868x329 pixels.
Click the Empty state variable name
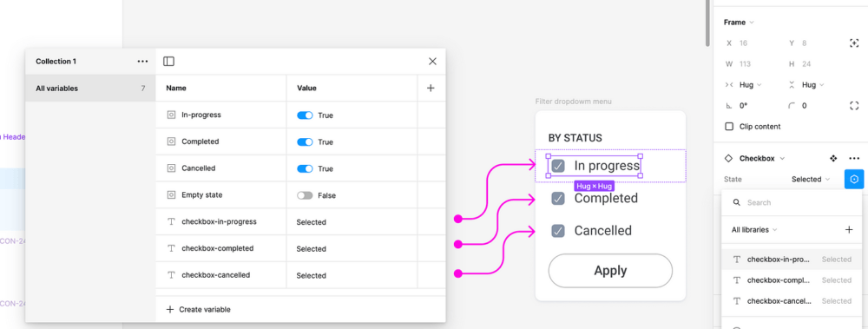[202, 195]
